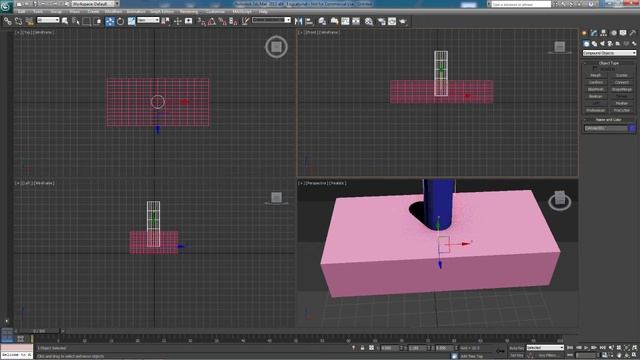Select the Shapes category icon

coord(594,44)
